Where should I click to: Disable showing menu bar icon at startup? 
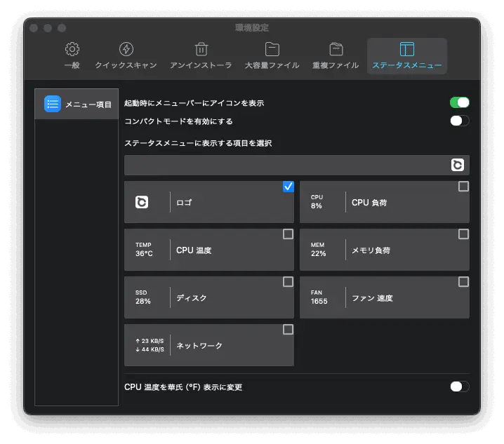coord(460,103)
